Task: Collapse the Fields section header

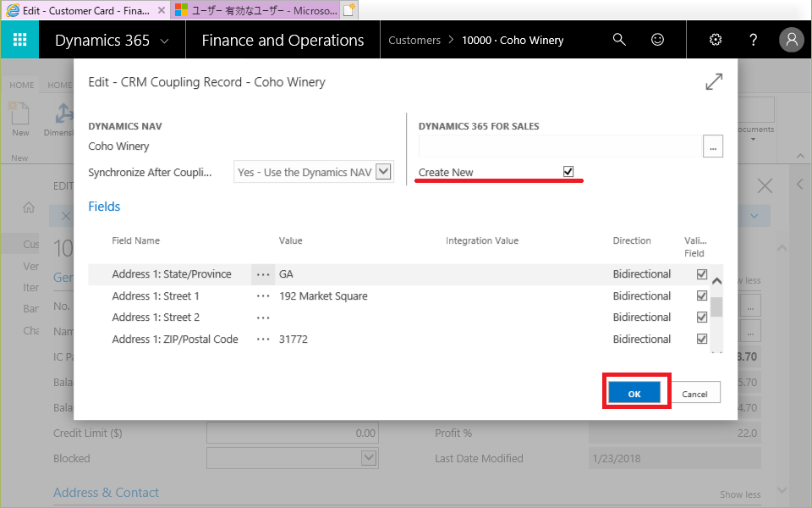Action: coord(104,207)
